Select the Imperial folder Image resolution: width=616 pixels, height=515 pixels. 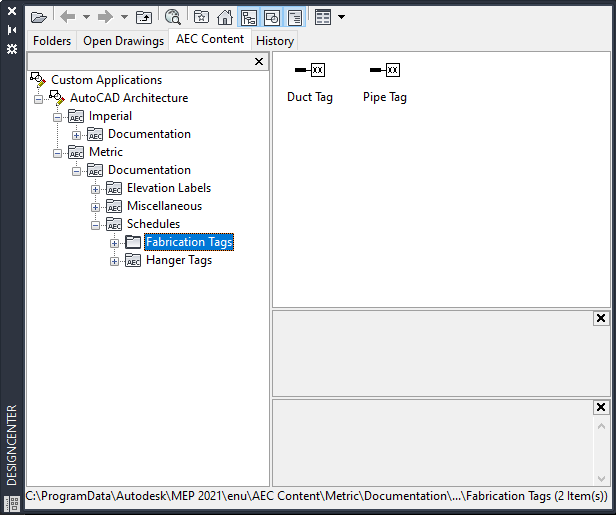click(x=110, y=116)
